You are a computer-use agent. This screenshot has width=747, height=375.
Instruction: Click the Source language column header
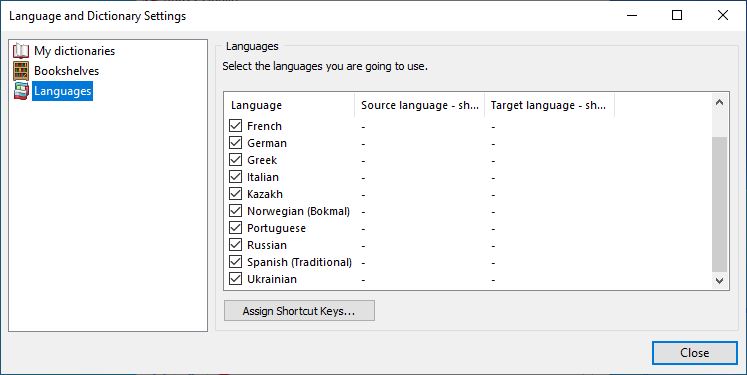click(420, 105)
